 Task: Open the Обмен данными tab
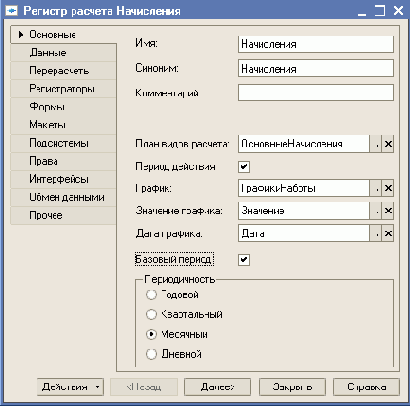(x=63, y=197)
